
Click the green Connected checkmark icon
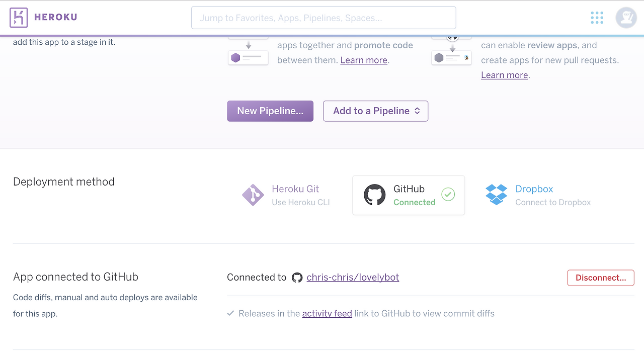tap(448, 195)
